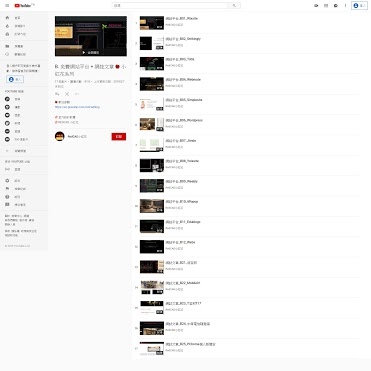Open Trending via the flame icon
The width and height of the screenshot is (371, 371).
7,26
